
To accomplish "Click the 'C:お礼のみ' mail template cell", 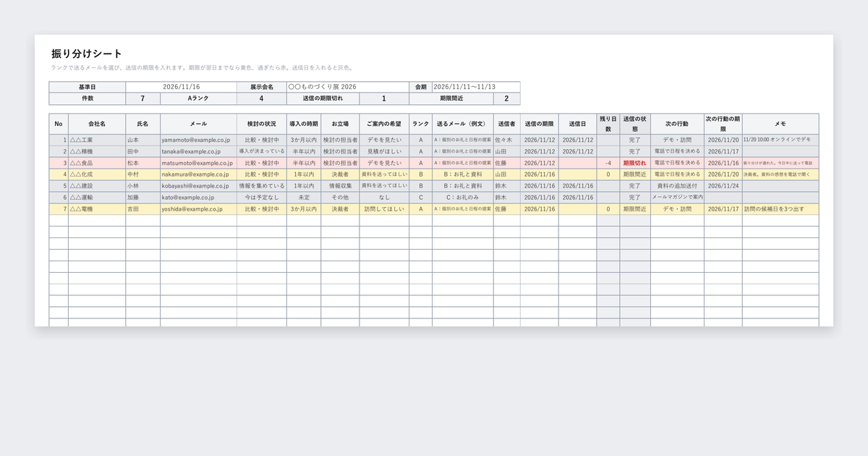I will pos(463,198).
